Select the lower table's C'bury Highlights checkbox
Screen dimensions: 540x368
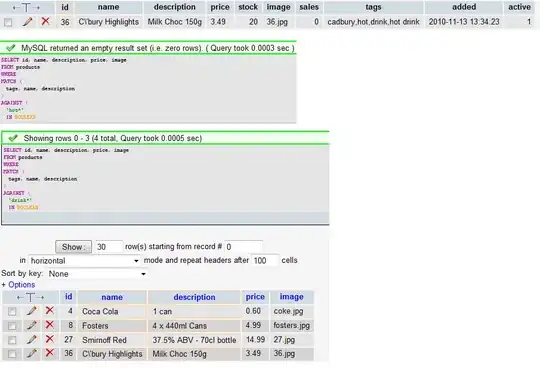12,354
